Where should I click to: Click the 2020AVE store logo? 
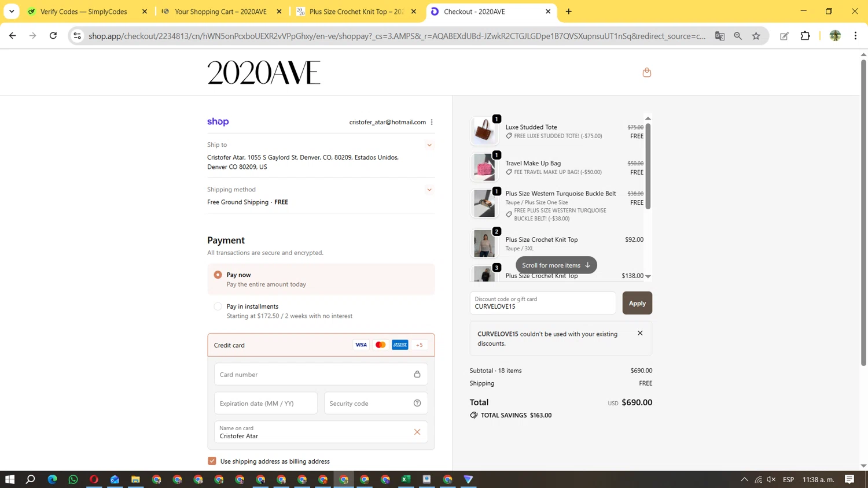[x=264, y=72]
